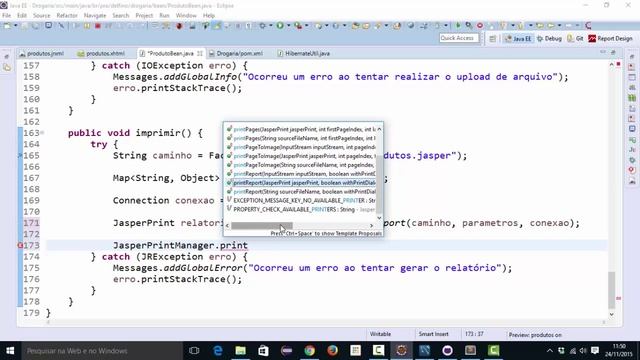Image resolution: width=640 pixels, height=360 pixels.
Task: Open the Edit menu
Action: coord(22,16)
